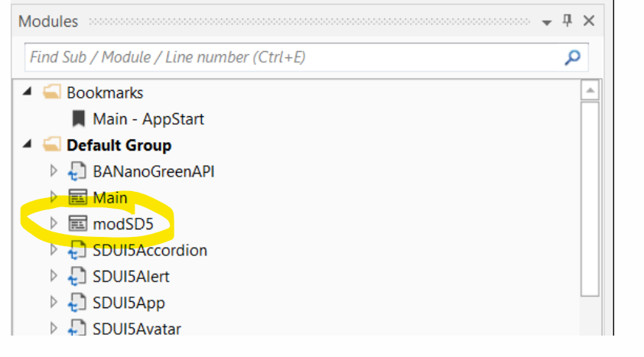
Task: Click the SDUI5Accordion class icon
Action: (x=77, y=250)
